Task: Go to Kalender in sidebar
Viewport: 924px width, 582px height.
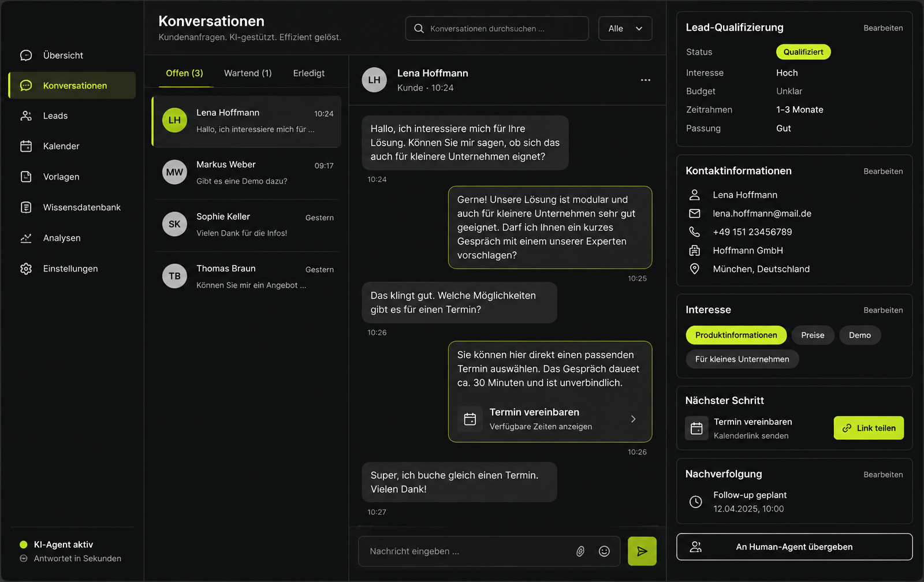Action: click(72, 146)
